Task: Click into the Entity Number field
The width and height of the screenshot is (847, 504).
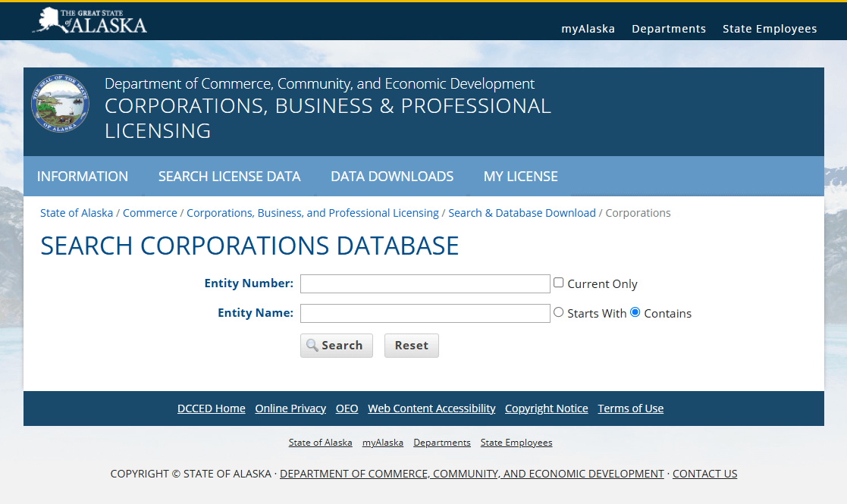Action: 425,284
